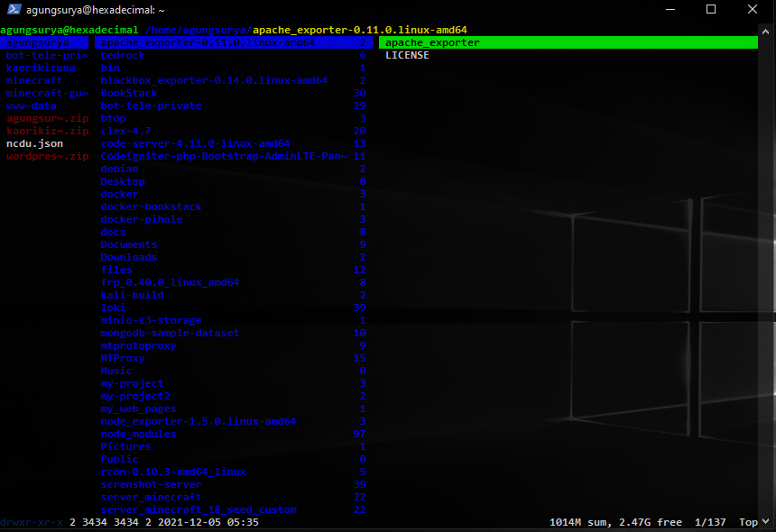The width and height of the screenshot is (776, 532).
Task: Select the apache_exporter file in preview pane
Action: click(x=432, y=42)
